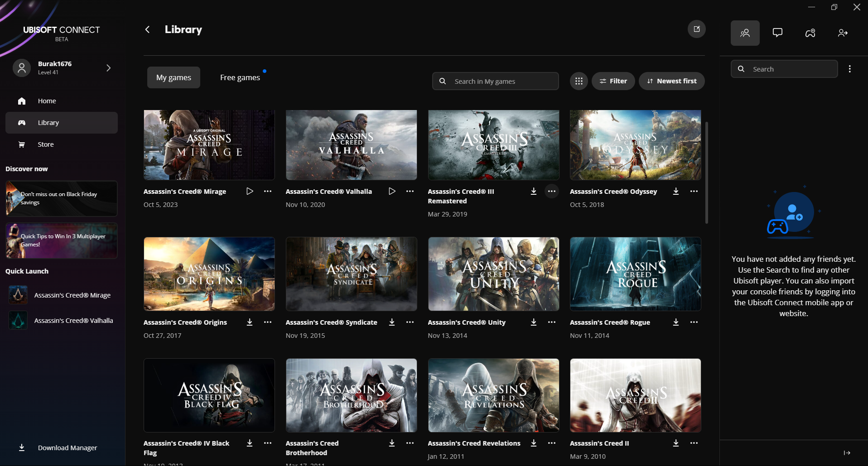868x466 pixels.
Task: Open friends panel more options menu
Action: (850, 69)
